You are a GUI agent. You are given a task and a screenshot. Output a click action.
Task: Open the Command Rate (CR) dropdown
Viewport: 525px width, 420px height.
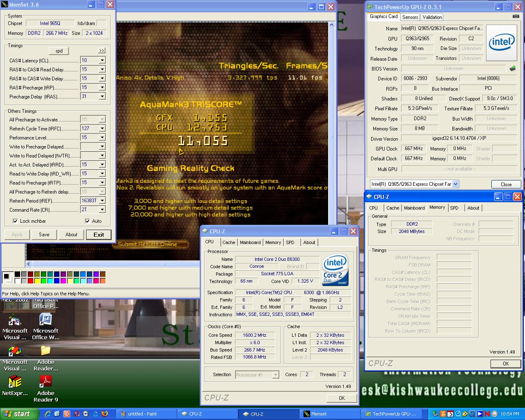[102, 210]
